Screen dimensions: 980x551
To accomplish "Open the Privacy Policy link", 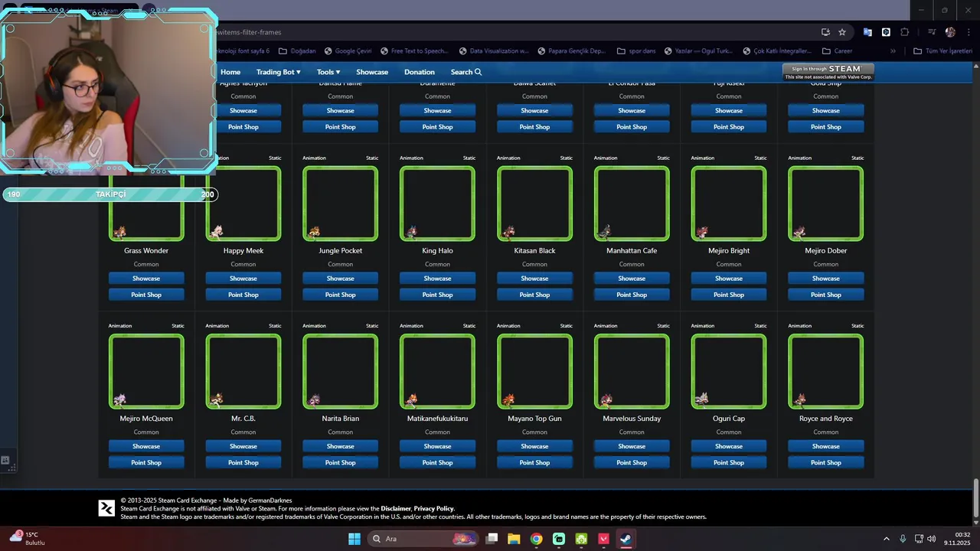I will tap(434, 508).
